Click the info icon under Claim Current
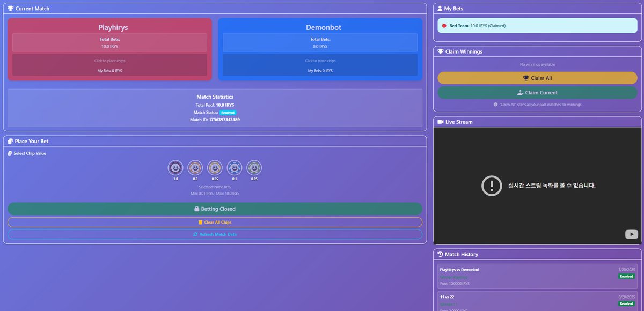 pos(495,105)
